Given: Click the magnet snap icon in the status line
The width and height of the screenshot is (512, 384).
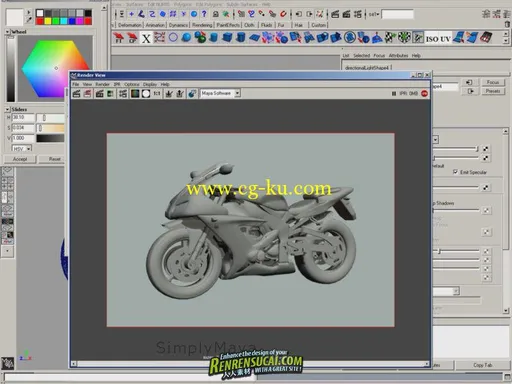Looking at the screenshot, I should click(x=283, y=14).
